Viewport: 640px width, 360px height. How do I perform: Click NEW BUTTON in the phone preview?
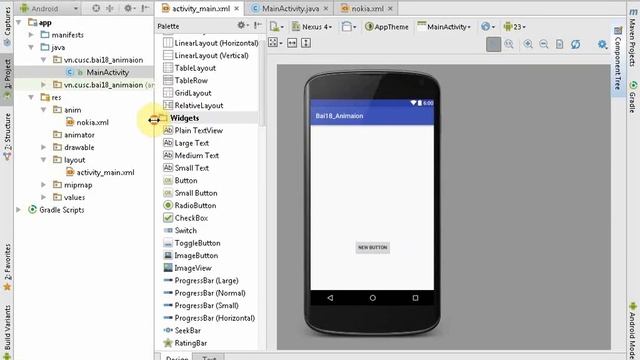pyautogui.click(x=372, y=247)
